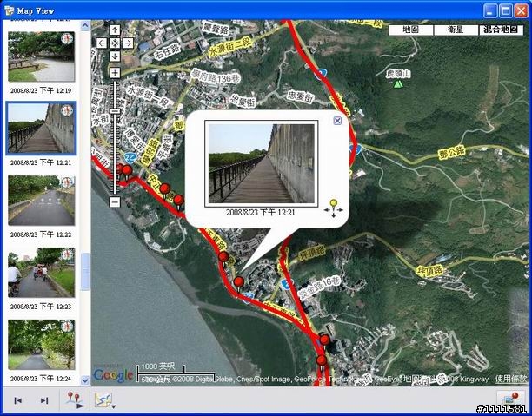Click the 使用條款 terms link
The width and height of the screenshot is (532, 416).
511,379
